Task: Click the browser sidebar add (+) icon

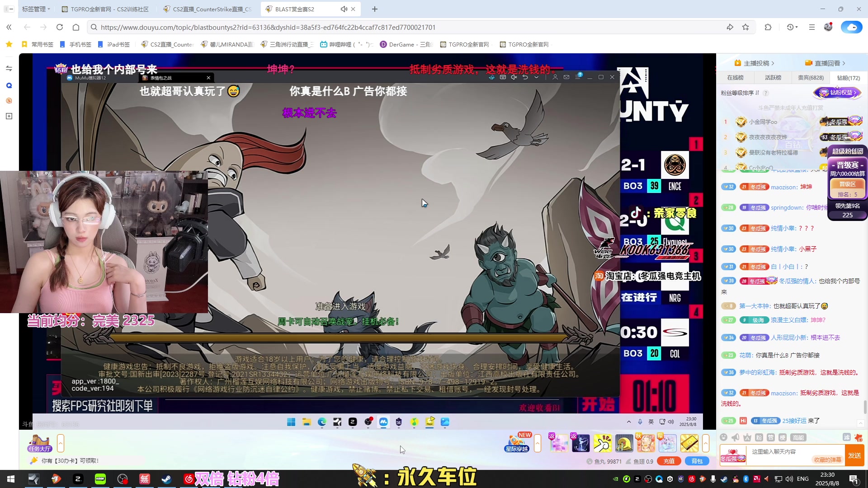Action: pos(9,116)
